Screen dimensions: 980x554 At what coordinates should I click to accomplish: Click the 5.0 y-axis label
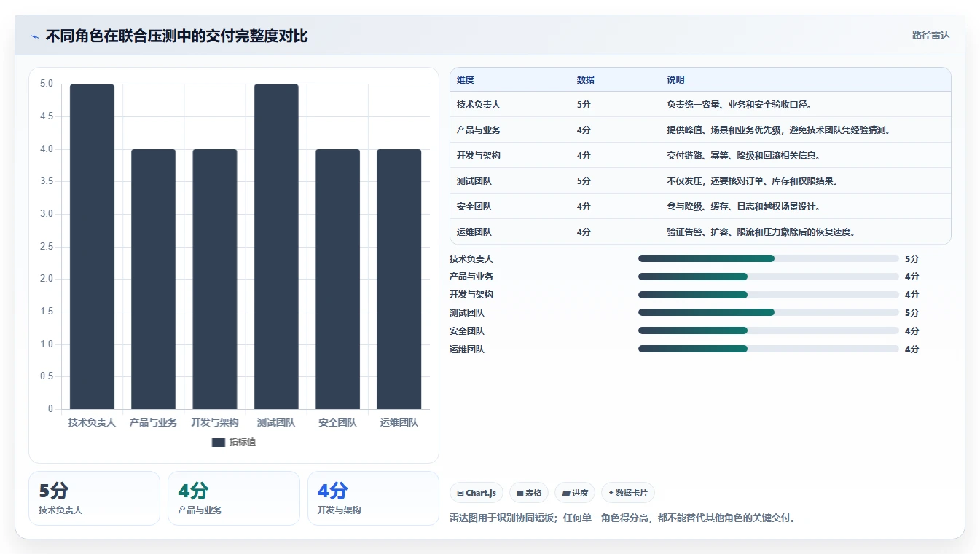coord(47,84)
